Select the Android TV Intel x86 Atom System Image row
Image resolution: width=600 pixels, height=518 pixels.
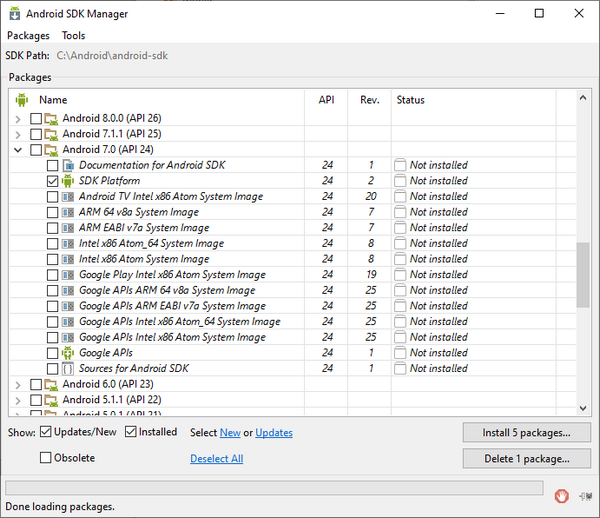[x=292, y=196]
